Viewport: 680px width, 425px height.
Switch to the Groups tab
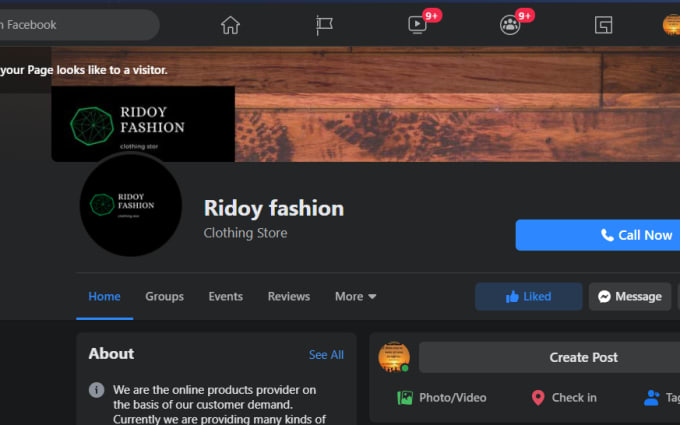[x=164, y=297]
